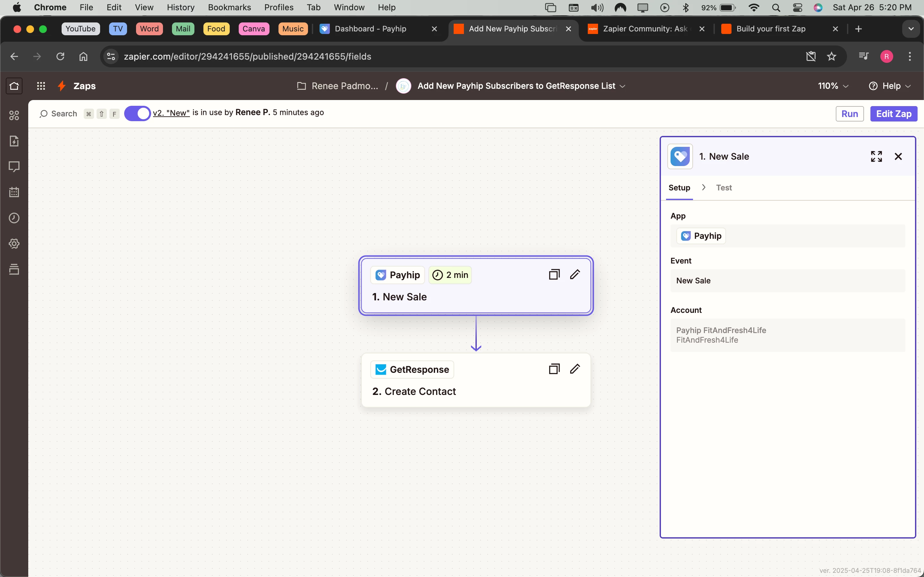Open the versions stack icon in sidebar
Image resolution: width=924 pixels, height=577 pixels.
click(14, 269)
